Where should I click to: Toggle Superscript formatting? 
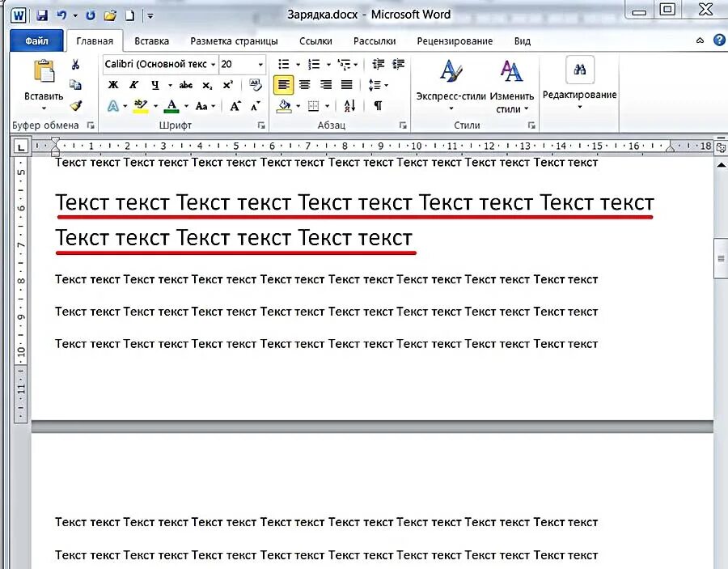point(227,84)
